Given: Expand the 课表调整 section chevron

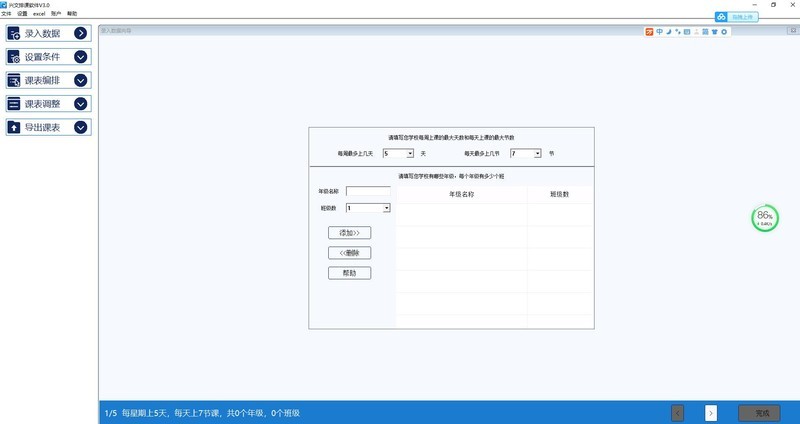Looking at the screenshot, I should coord(81,104).
